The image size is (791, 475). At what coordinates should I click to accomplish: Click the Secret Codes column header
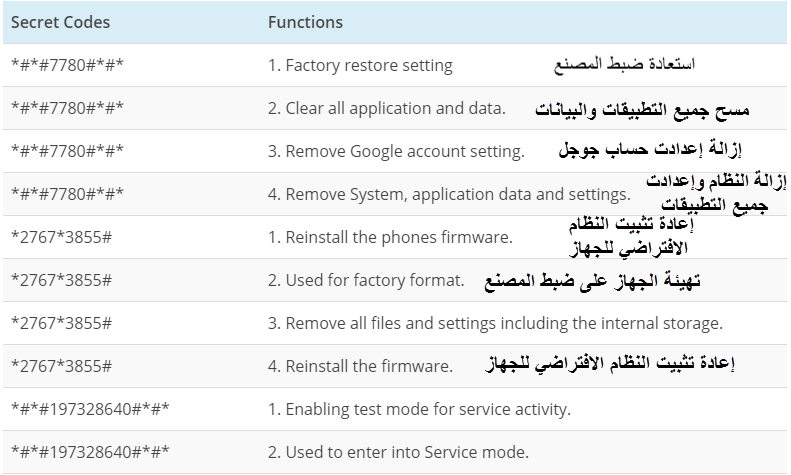pos(60,22)
